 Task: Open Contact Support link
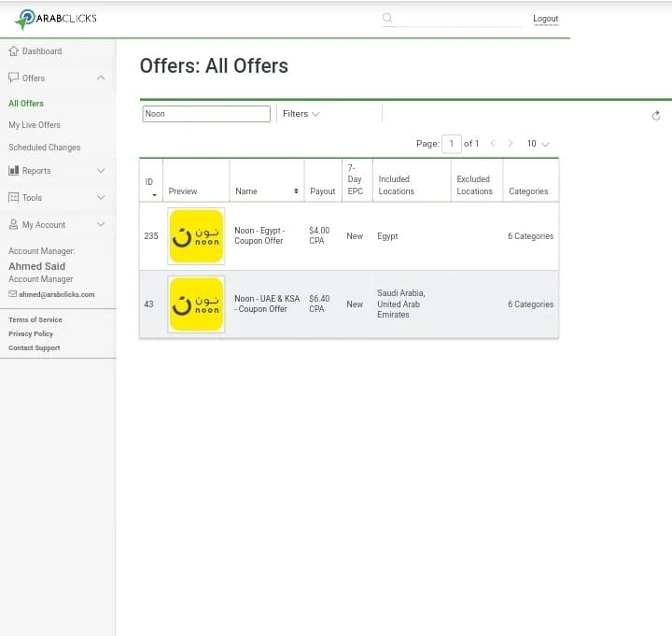click(35, 347)
